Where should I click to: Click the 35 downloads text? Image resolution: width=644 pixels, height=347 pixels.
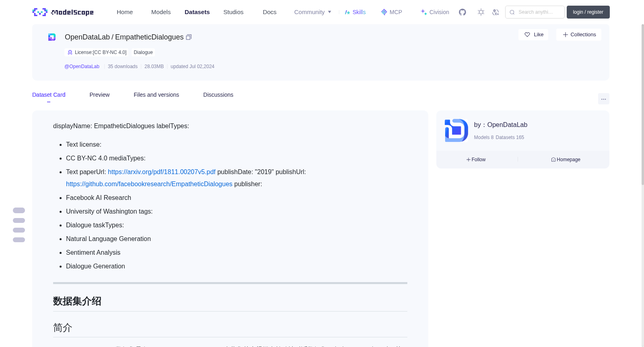tap(123, 66)
